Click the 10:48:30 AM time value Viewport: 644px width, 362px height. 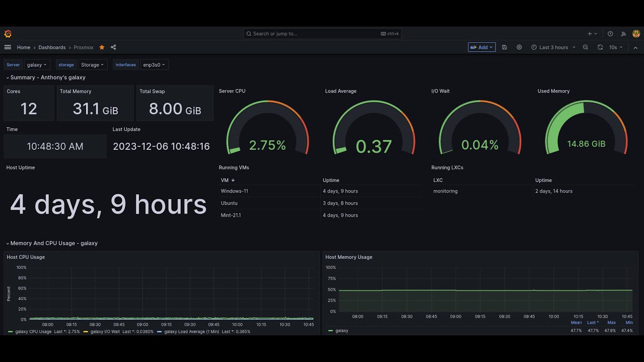point(55,146)
